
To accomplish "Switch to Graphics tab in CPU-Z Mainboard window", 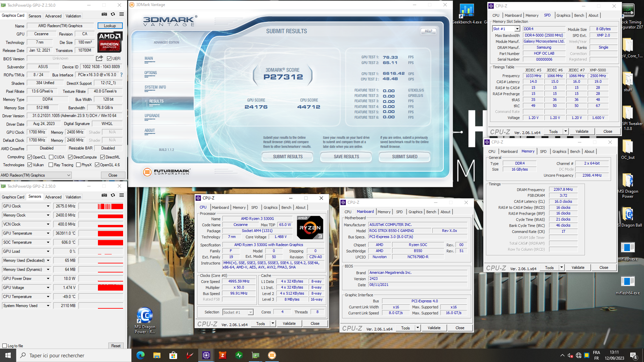I will (415, 212).
